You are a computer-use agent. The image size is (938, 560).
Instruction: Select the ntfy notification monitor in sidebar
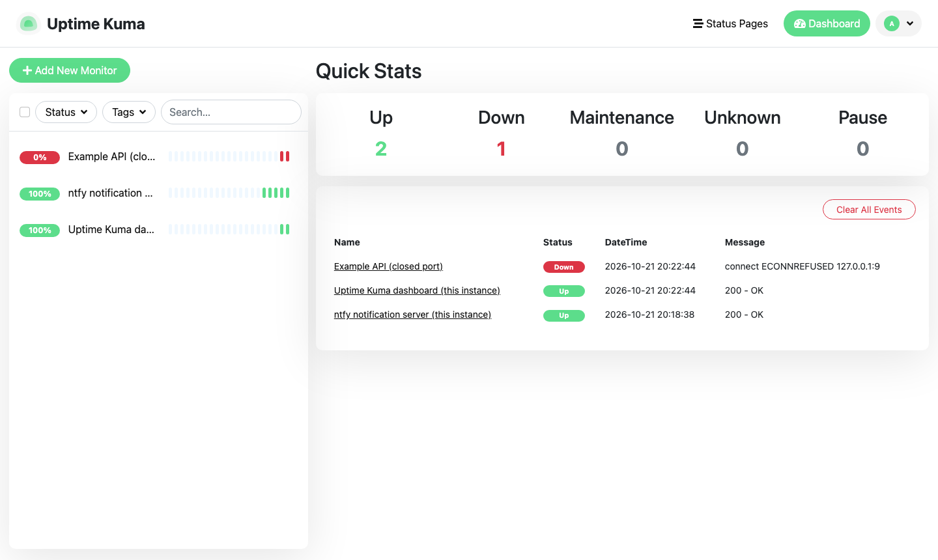[x=158, y=193]
